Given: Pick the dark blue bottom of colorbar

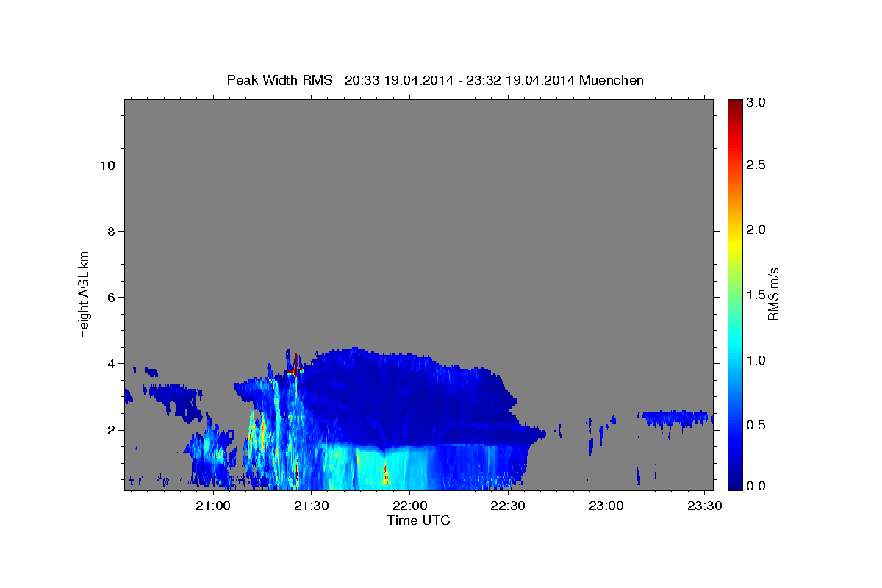Looking at the screenshot, I should coord(734,482).
